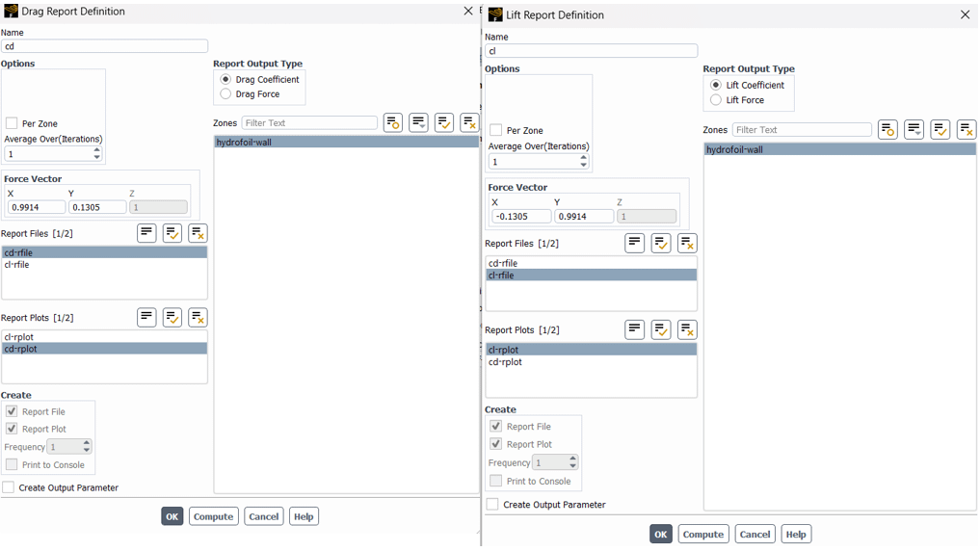
Task: Click list view icon for Report Files in Lift dialog
Action: tap(634, 243)
